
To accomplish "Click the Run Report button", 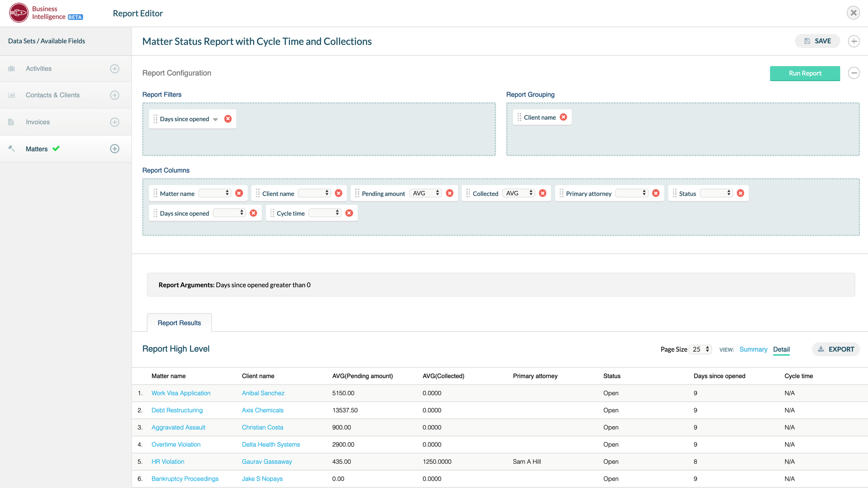I will point(805,73).
